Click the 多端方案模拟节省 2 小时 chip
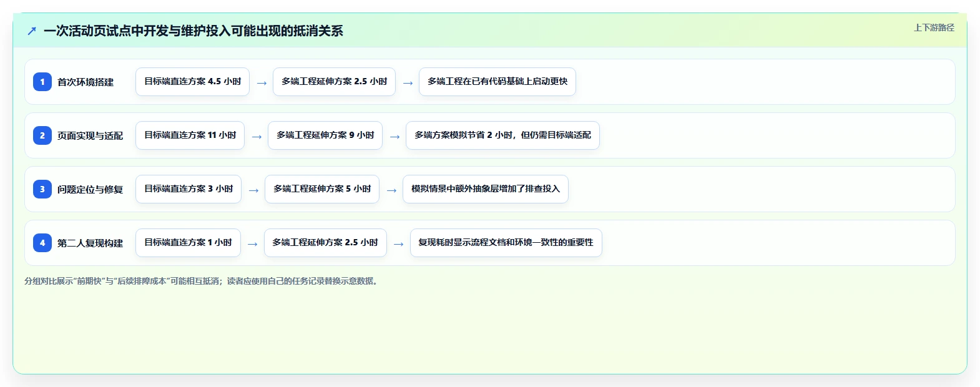 coord(502,135)
